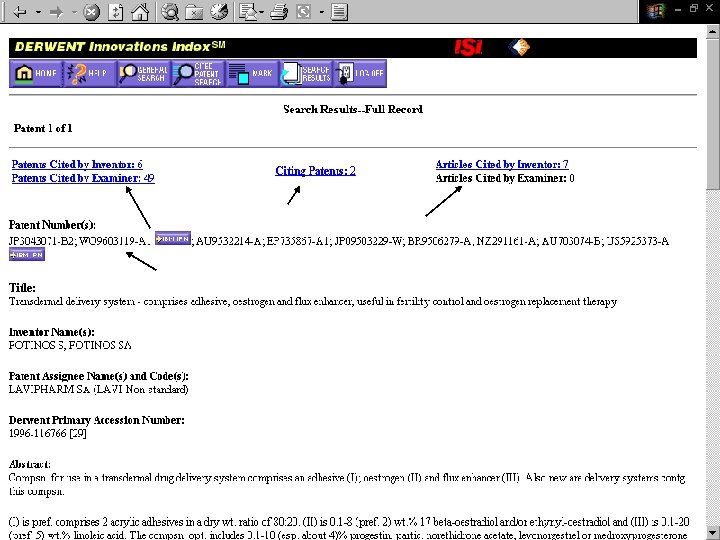Image resolution: width=720 pixels, height=540 pixels.
Task: Minimize the browser window
Action: [x=678, y=9]
